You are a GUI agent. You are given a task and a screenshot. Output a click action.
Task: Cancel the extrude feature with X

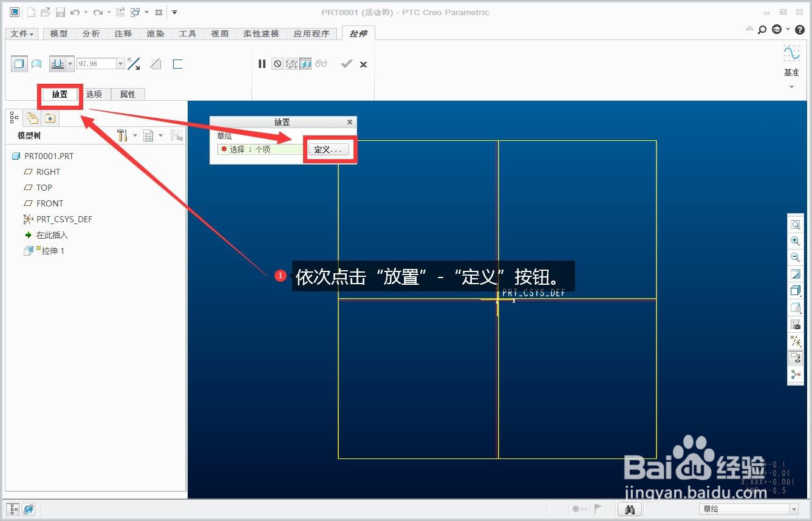(363, 64)
